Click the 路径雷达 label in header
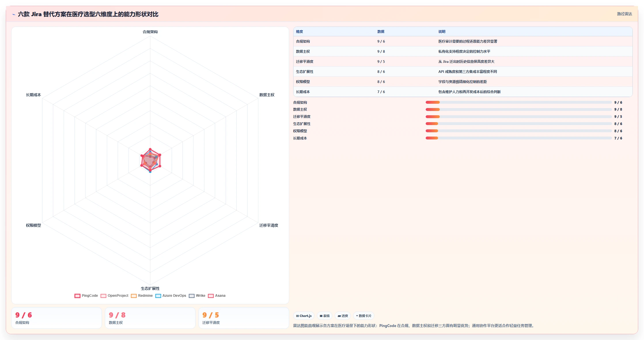The height and width of the screenshot is (340, 644). click(624, 14)
